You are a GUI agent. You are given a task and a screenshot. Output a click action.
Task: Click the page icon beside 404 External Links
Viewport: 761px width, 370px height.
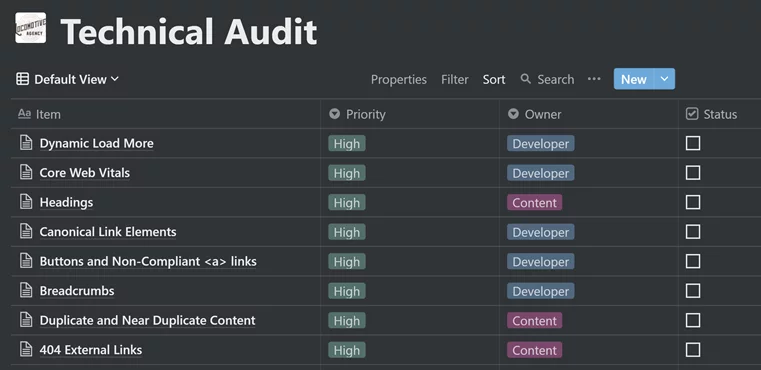[26, 350]
